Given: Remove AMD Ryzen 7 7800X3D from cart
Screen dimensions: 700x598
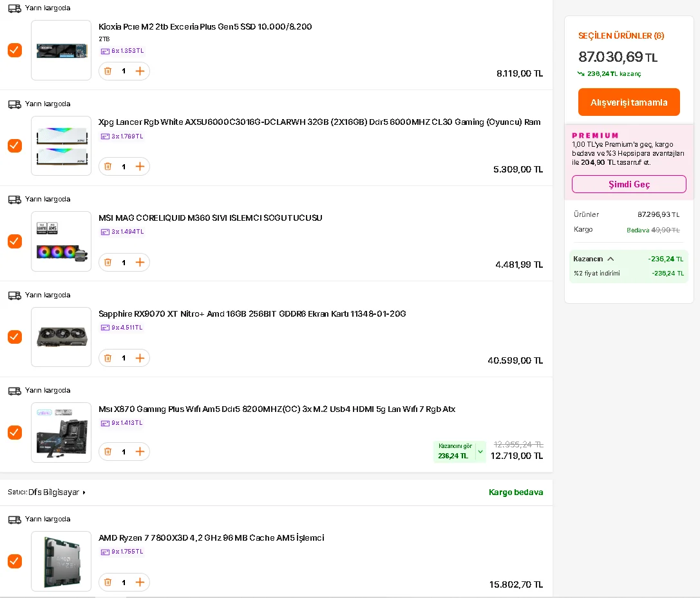Looking at the screenshot, I should [x=108, y=583].
